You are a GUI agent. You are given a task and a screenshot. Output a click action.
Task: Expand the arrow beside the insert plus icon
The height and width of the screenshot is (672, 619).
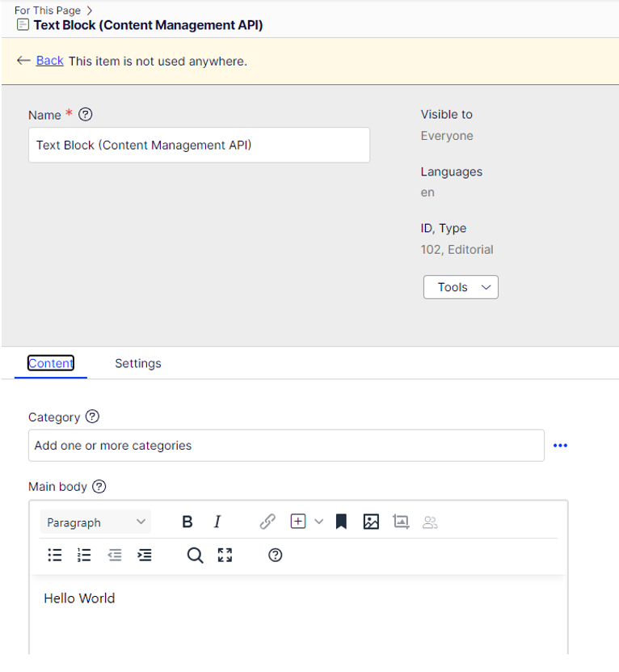click(x=319, y=522)
